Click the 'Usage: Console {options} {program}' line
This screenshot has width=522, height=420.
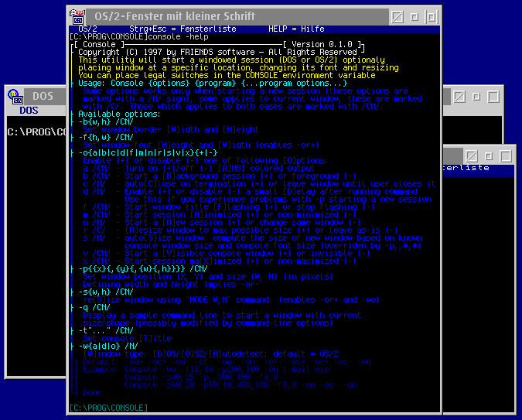click(213, 84)
